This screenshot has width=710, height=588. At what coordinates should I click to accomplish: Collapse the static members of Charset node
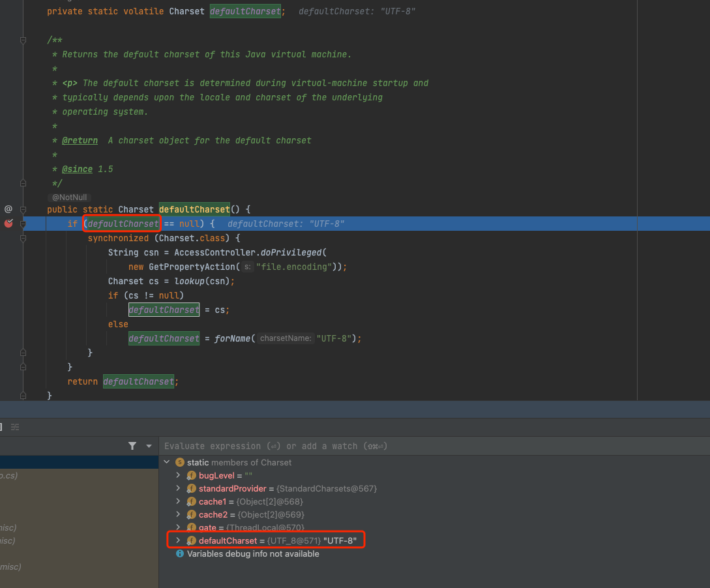coord(167,462)
